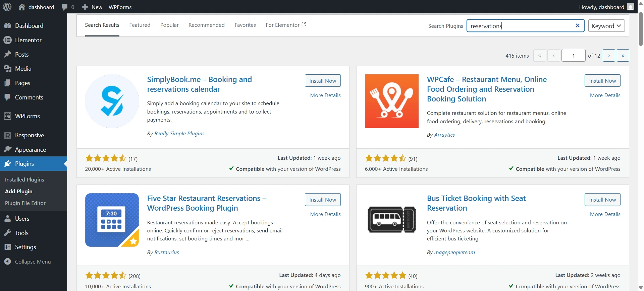Open Comments icon in the sidebar
Image resolution: width=644 pixels, height=291 pixels.
(7, 97)
